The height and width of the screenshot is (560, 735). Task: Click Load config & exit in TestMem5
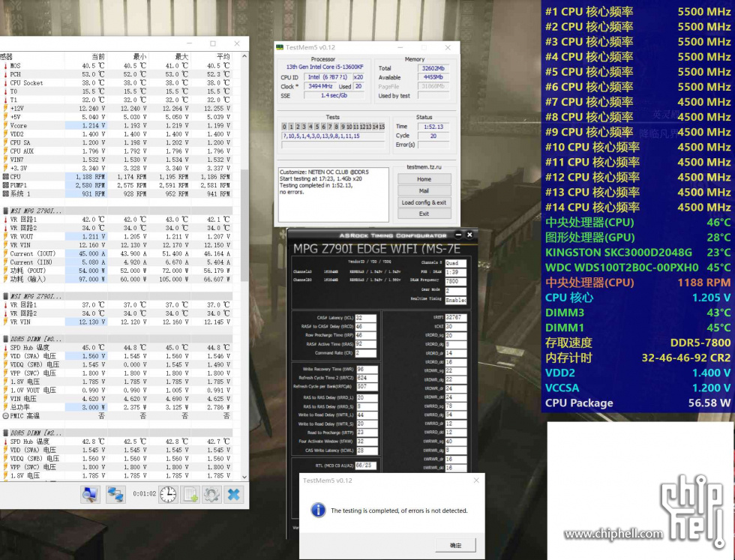click(x=424, y=202)
